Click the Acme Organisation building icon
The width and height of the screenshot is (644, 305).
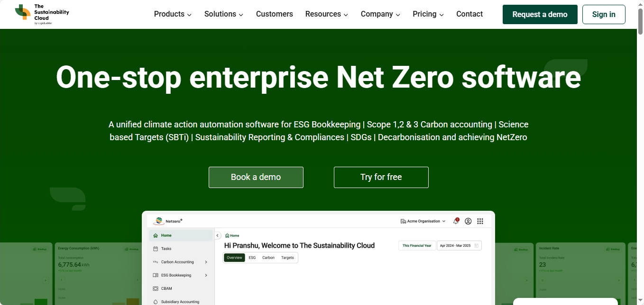click(x=403, y=221)
